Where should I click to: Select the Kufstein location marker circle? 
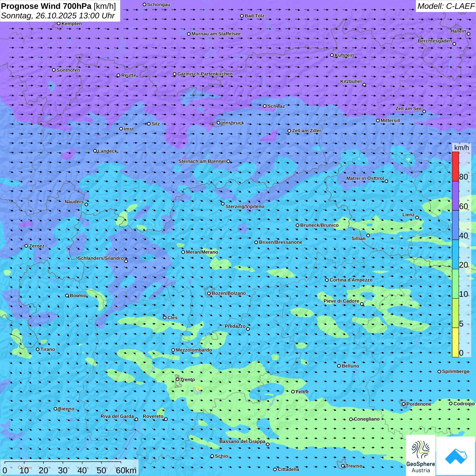pyautogui.click(x=332, y=55)
